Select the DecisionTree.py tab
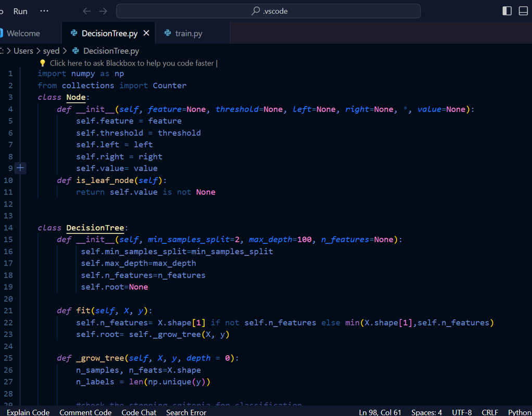The image size is (532, 416). tap(109, 33)
